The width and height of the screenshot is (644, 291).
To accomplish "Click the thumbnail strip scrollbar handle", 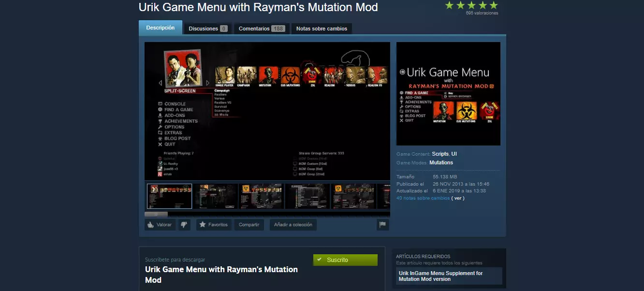I will [x=156, y=214].
